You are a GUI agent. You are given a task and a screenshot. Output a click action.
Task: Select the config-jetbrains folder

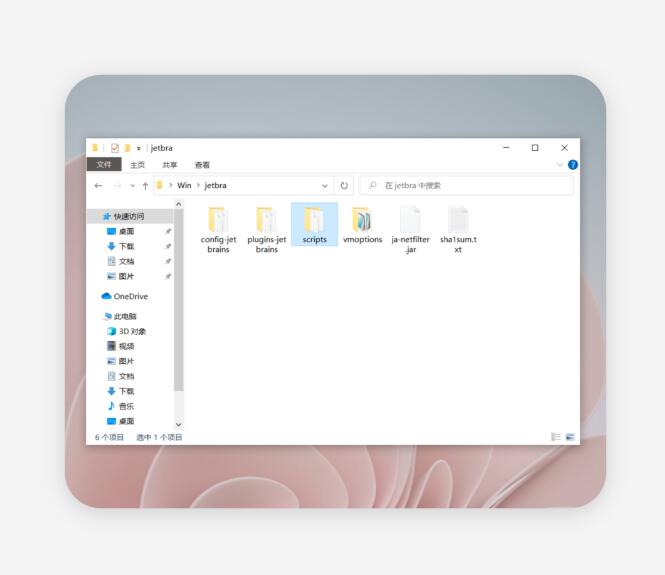coord(218,229)
